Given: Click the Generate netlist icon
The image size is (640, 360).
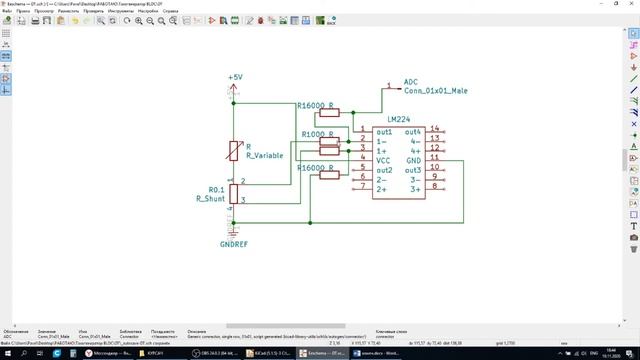Looking at the screenshot, I should pyautogui.click(x=283, y=20).
